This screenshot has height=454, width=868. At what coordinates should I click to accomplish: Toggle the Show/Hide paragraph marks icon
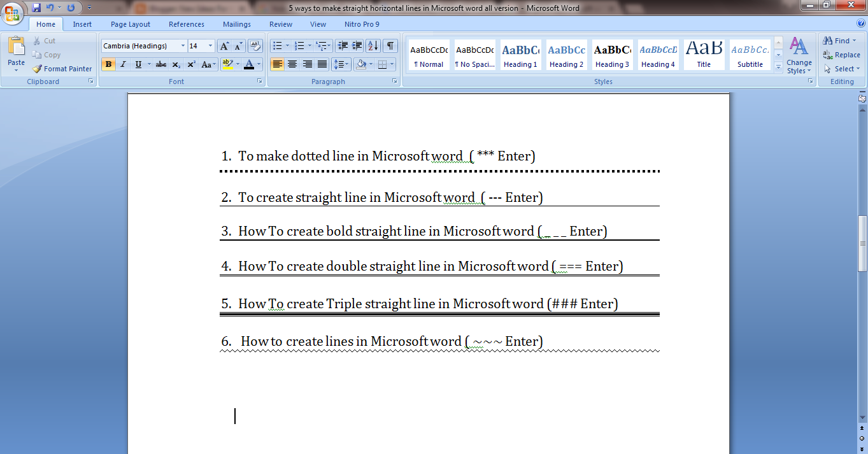pos(389,45)
